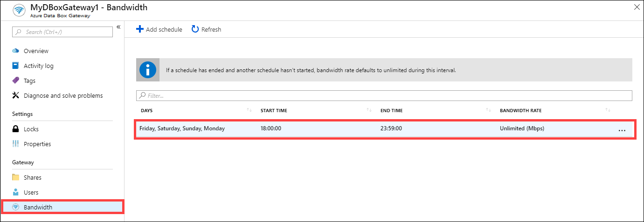Click the magnifier icon in Filter box
The height and width of the screenshot is (222, 644).
pyautogui.click(x=142, y=95)
